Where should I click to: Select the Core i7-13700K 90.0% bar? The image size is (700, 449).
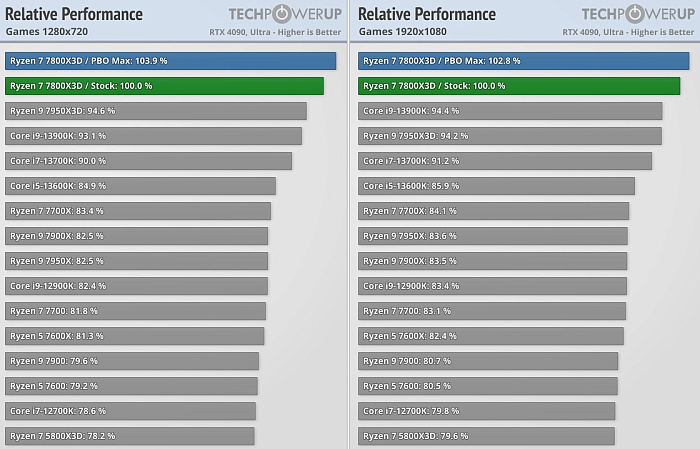click(x=148, y=161)
